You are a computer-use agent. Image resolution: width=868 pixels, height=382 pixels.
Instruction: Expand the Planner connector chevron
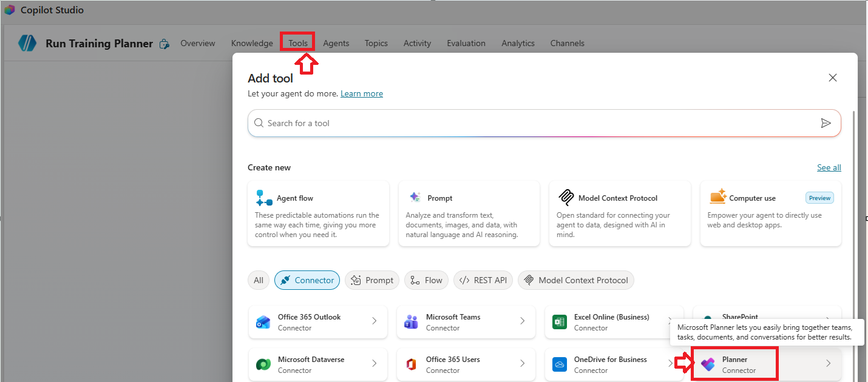tap(828, 364)
